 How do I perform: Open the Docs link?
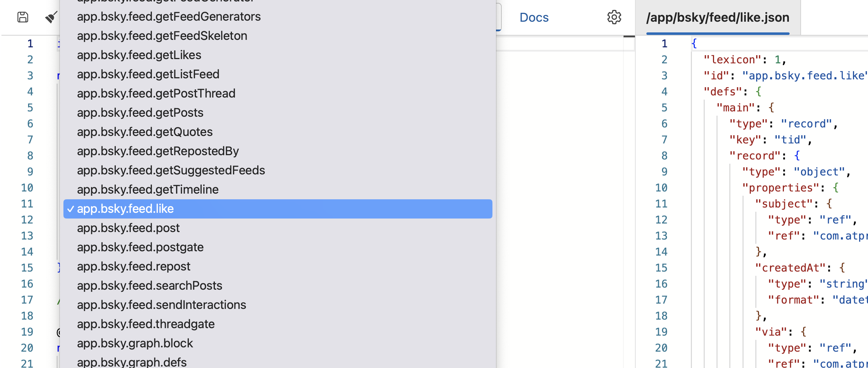[x=534, y=17]
